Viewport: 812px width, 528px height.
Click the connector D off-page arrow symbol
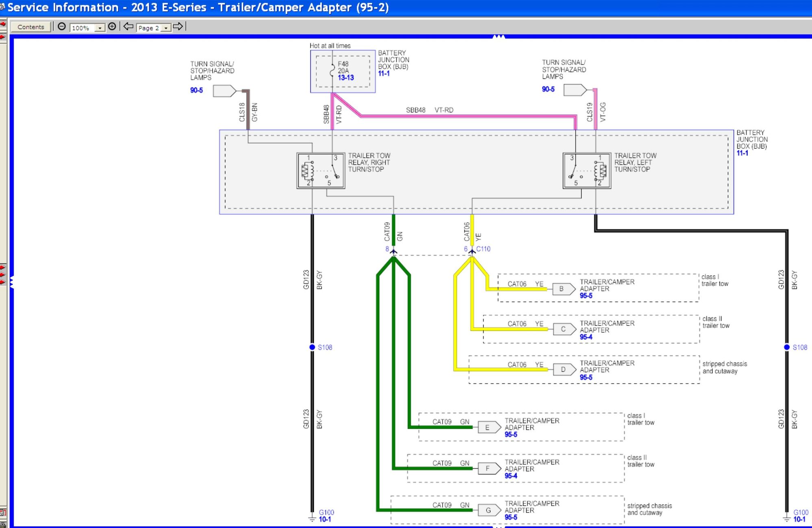coord(564,369)
